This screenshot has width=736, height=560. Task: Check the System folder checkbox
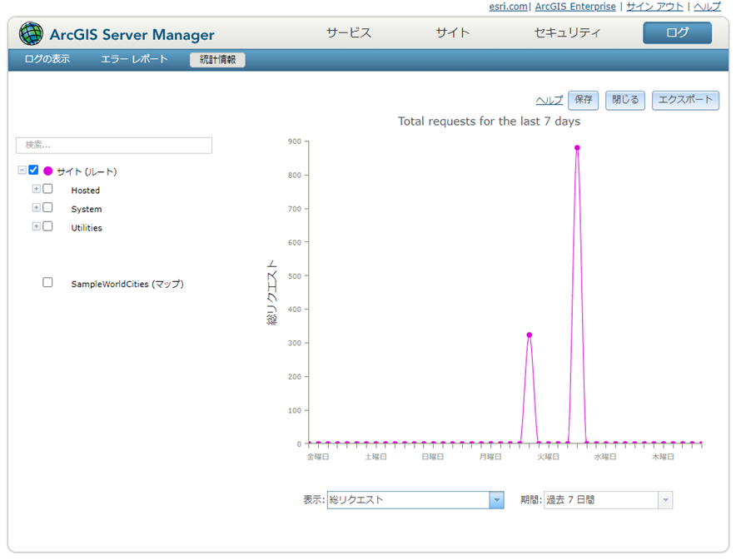click(x=47, y=207)
